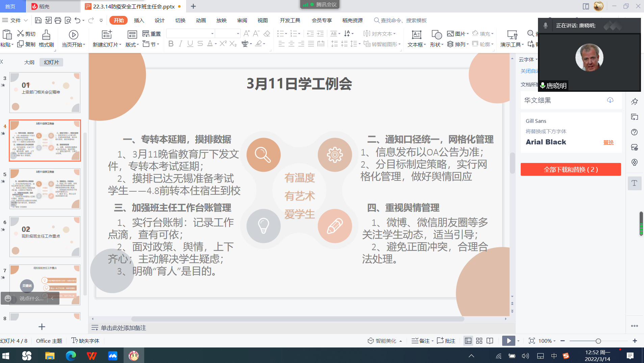Click the Save icon in quick access toolbar
Viewport: 644px width, 363px height.
coord(38,21)
